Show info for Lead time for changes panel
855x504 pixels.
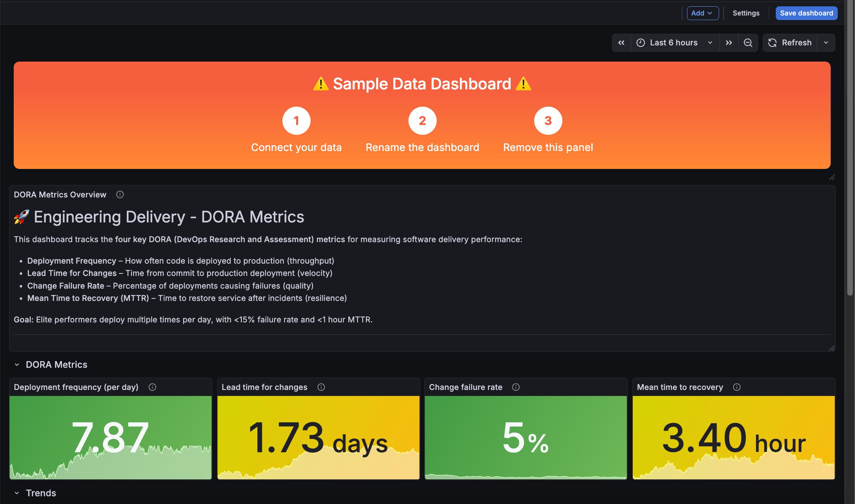pos(321,387)
